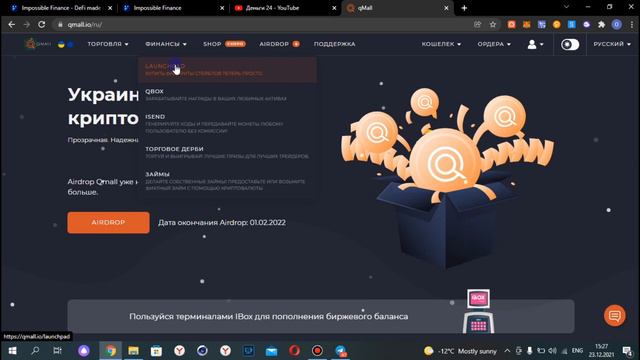Click the IBox terminal illustration
Screen dimensions: 640x360
478,311
